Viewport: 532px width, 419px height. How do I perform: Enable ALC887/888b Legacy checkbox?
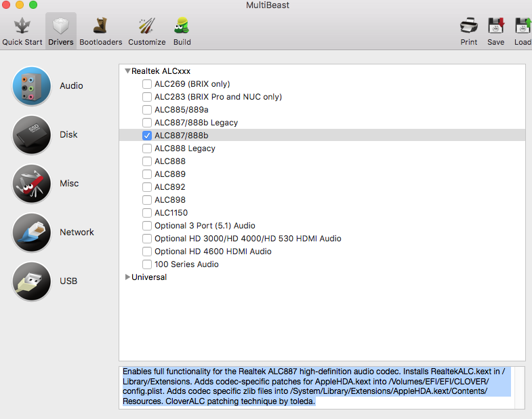coord(147,123)
